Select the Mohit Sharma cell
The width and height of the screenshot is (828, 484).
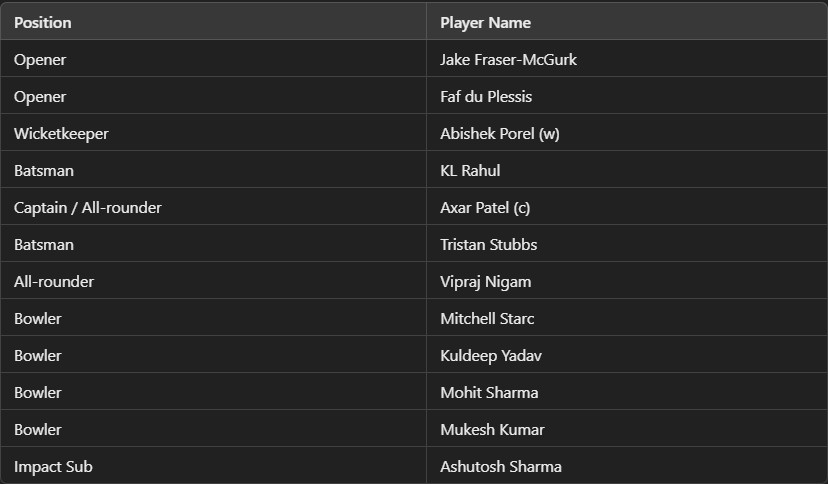point(489,392)
